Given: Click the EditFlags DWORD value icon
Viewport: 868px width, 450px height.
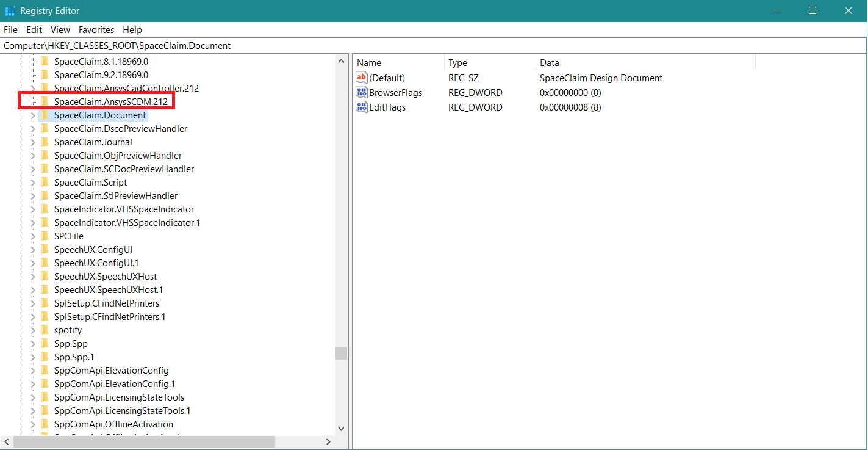Looking at the screenshot, I should pyautogui.click(x=362, y=107).
